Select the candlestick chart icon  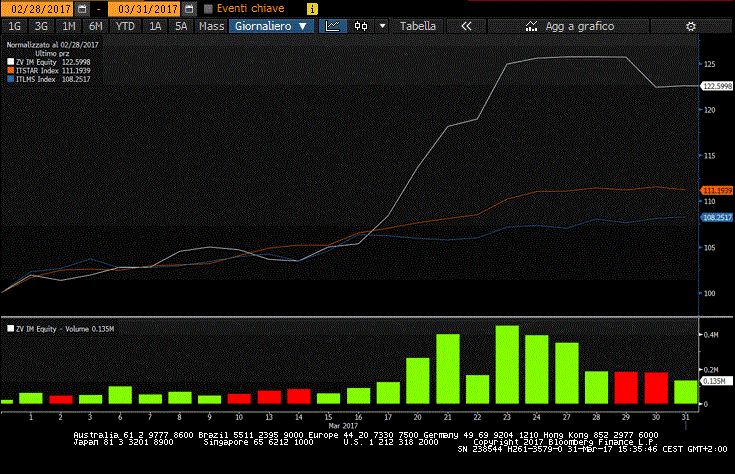(x=360, y=26)
